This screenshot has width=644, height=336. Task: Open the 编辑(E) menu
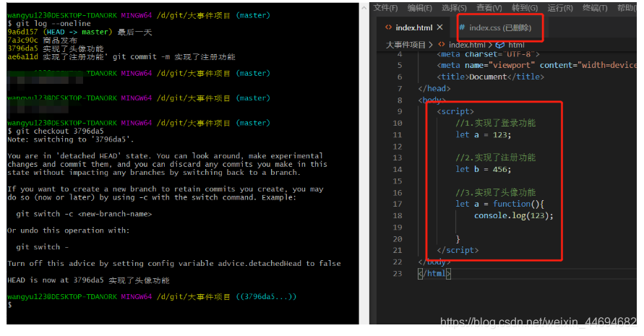coord(419,8)
